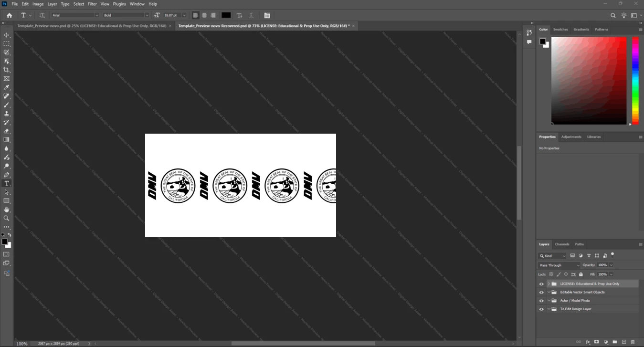Select the Zoom tool
Image resolution: width=644 pixels, height=347 pixels.
[7, 218]
